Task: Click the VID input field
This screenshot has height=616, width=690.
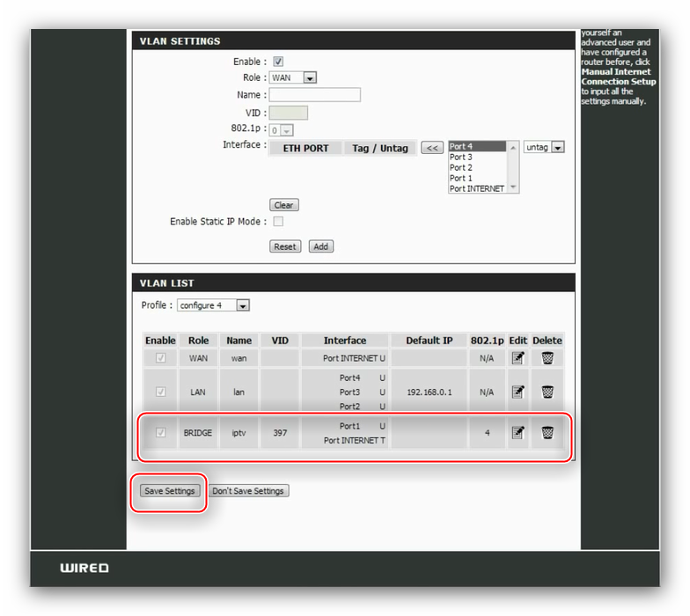Action: (x=289, y=113)
